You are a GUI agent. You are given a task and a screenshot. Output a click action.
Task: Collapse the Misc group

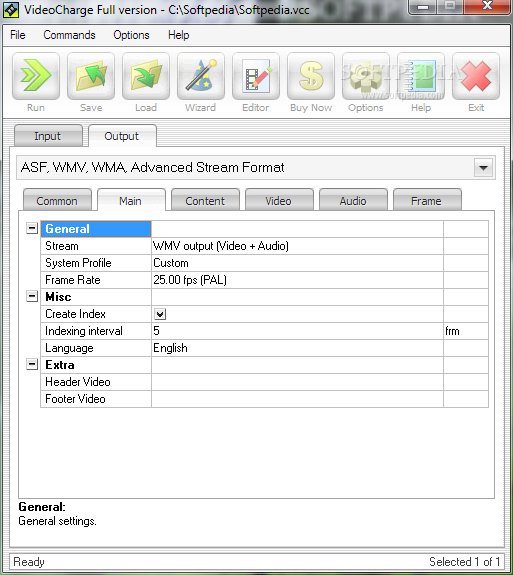pyautogui.click(x=32, y=296)
